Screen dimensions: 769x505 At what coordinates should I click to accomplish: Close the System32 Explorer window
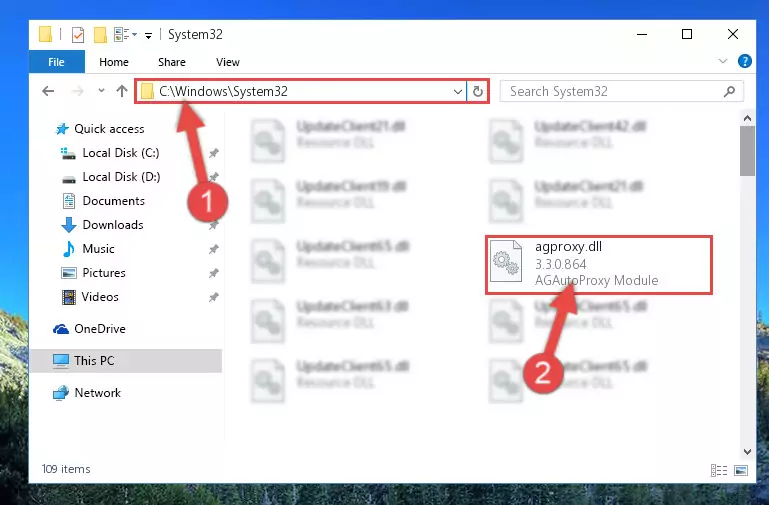(x=733, y=34)
